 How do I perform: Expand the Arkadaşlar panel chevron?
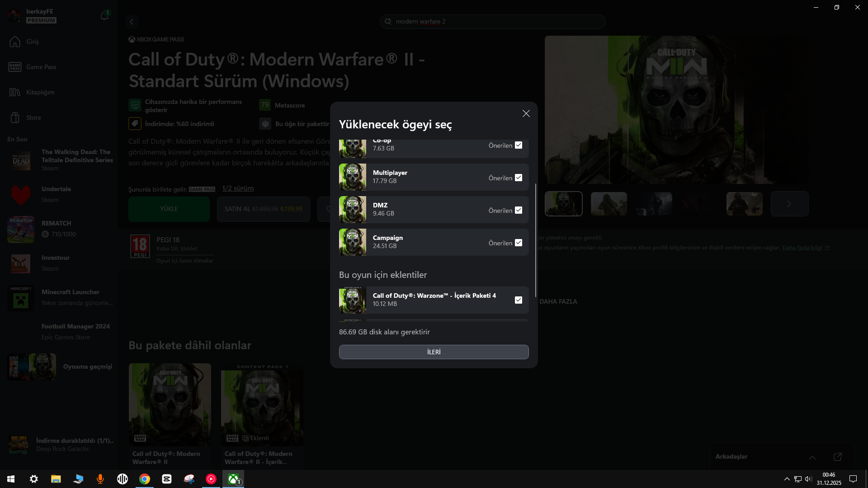point(812,457)
